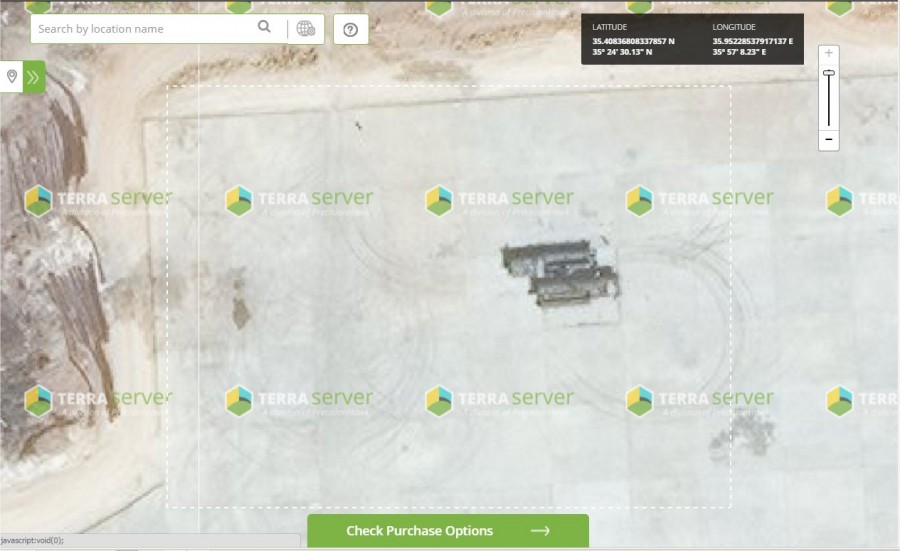Click the magnifying glass search icon

point(264,26)
